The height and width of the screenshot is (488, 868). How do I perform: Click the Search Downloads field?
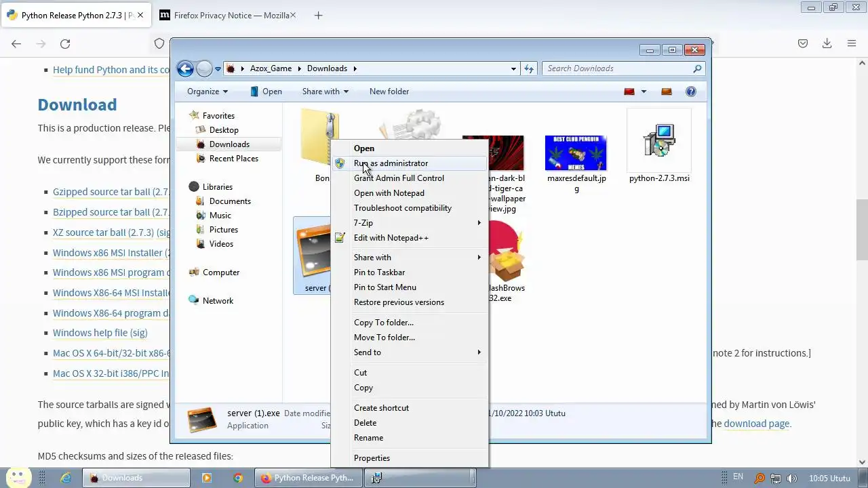tap(623, 68)
